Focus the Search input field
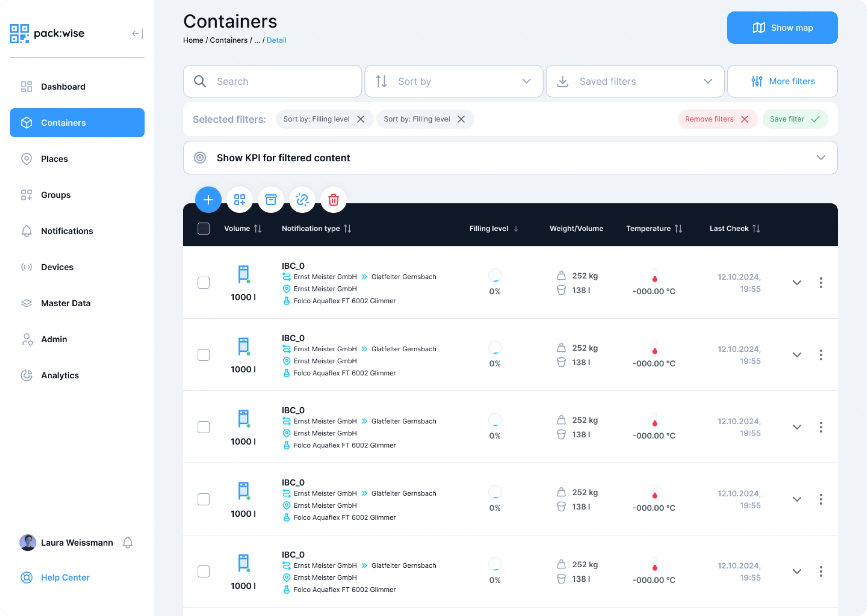This screenshot has height=616, width=867. 272,81
